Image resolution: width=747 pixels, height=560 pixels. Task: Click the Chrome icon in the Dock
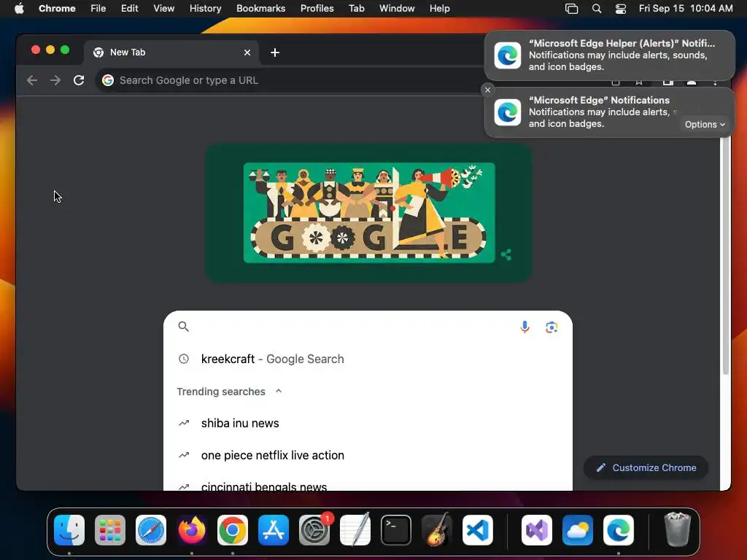pyautogui.click(x=233, y=530)
